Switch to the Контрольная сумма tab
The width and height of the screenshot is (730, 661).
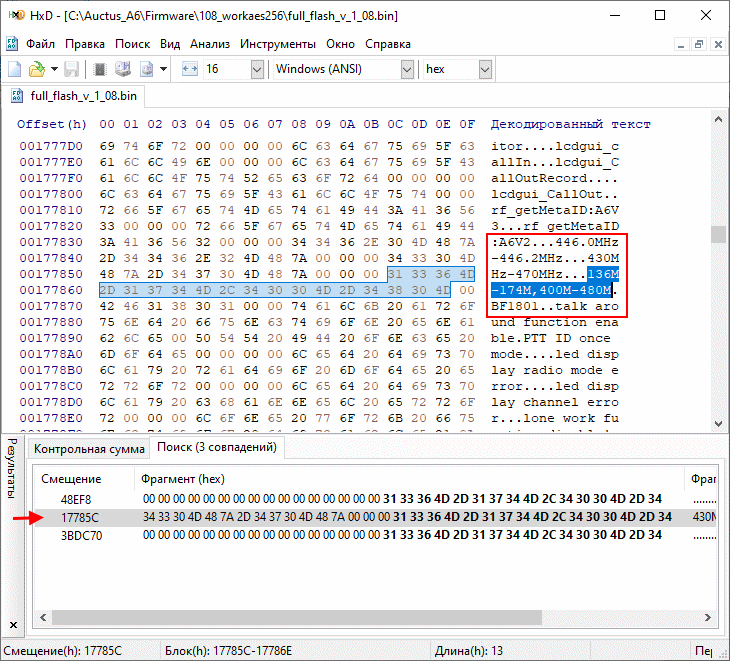point(89,449)
